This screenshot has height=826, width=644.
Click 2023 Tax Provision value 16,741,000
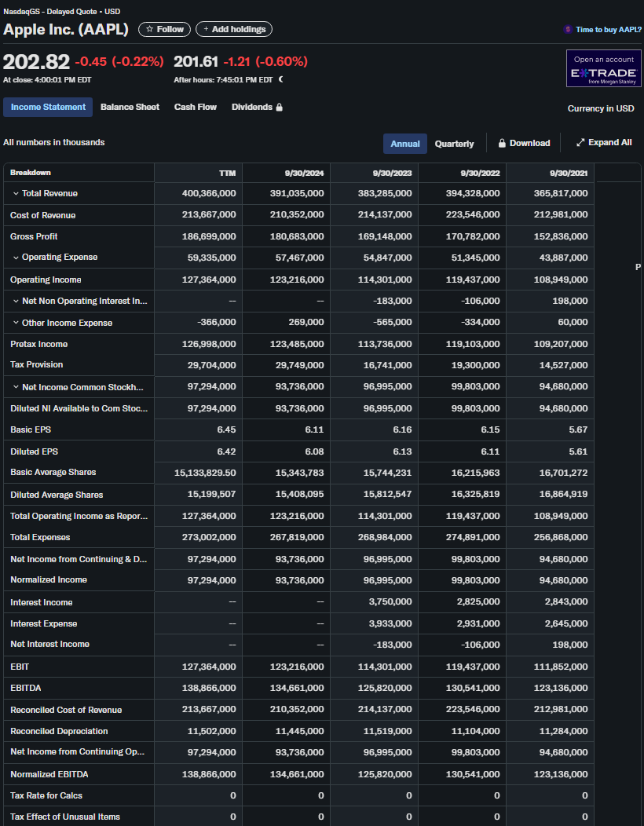click(x=388, y=365)
